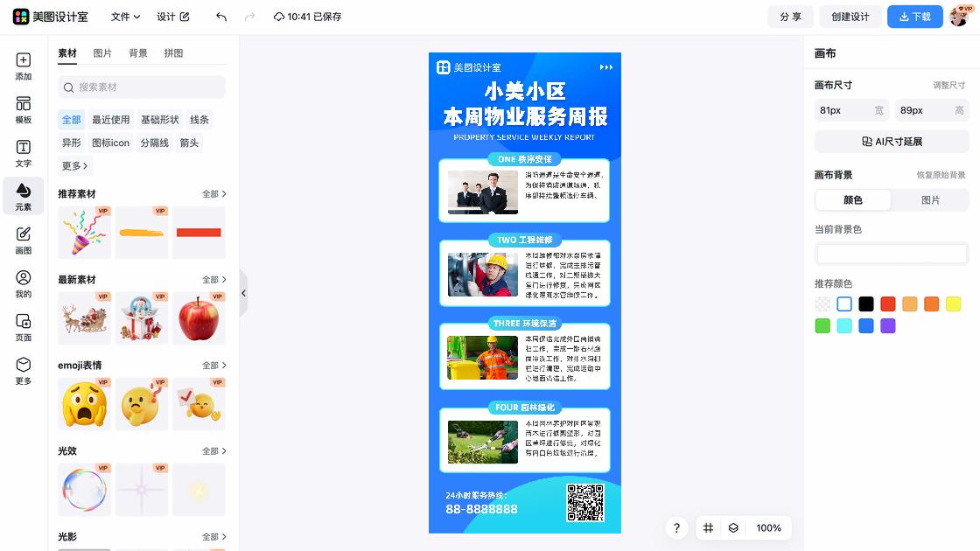Open the 文件 dropdown menu

click(125, 17)
